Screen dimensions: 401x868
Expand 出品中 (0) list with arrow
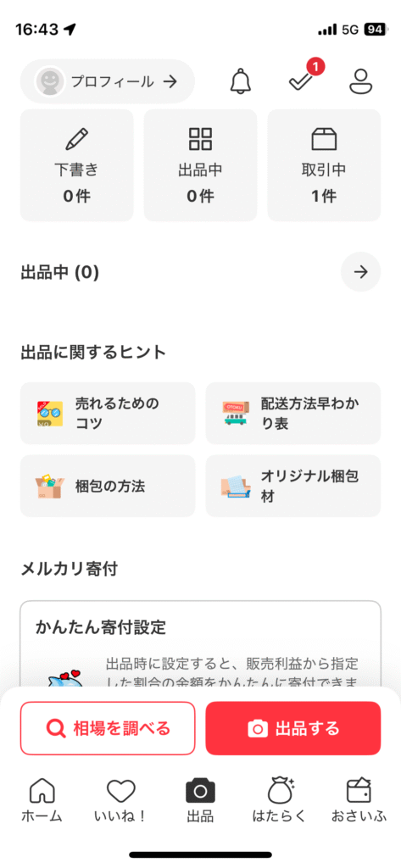pos(360,272)
